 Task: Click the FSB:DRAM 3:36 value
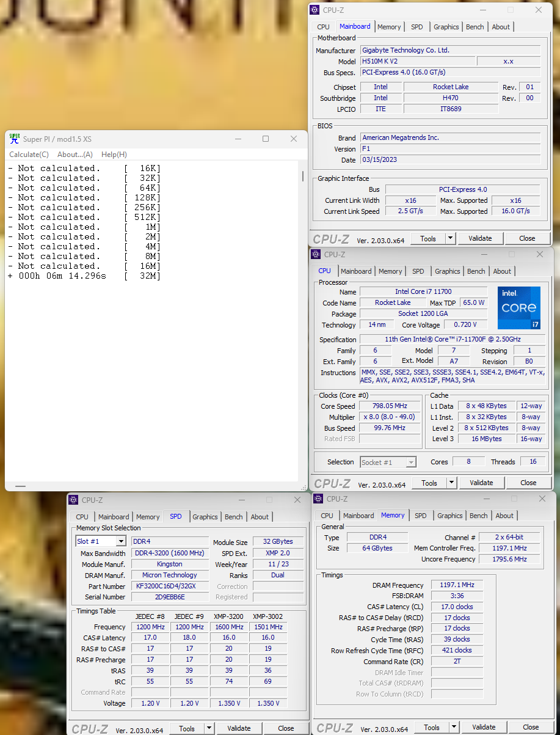click(x=457, y=596)
